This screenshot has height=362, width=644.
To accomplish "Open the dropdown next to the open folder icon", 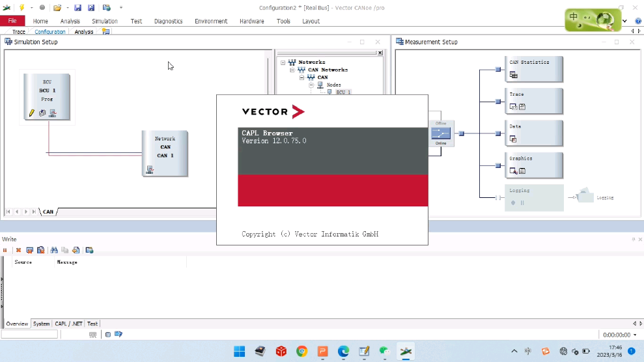I will click(x=67, y=7).
